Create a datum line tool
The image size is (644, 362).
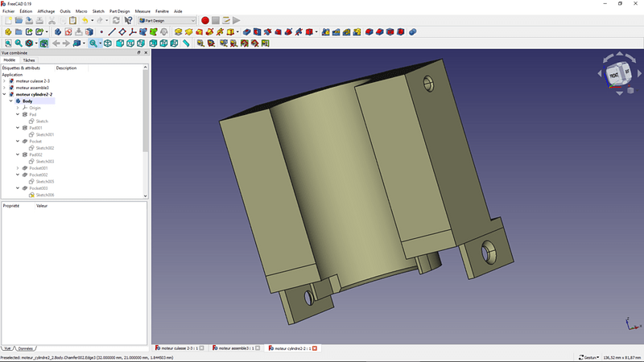pos(112,32)
